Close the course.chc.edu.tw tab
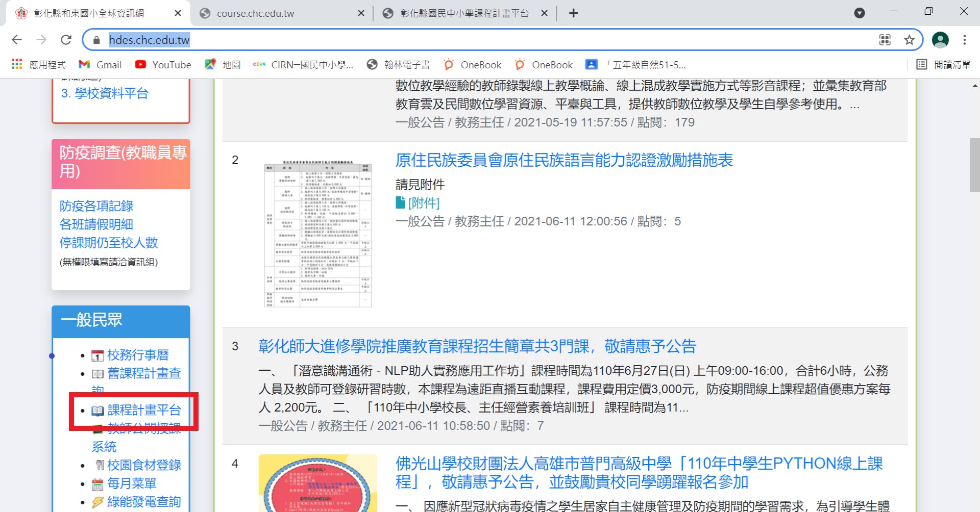 (x=361, y=13)
